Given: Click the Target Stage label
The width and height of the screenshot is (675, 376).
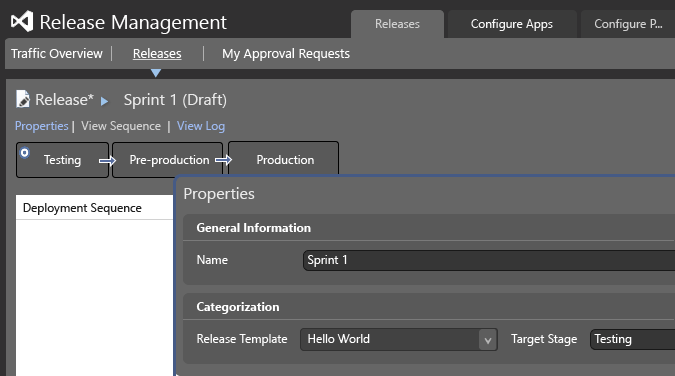Looking at the screenshot, I should point(544,339).
